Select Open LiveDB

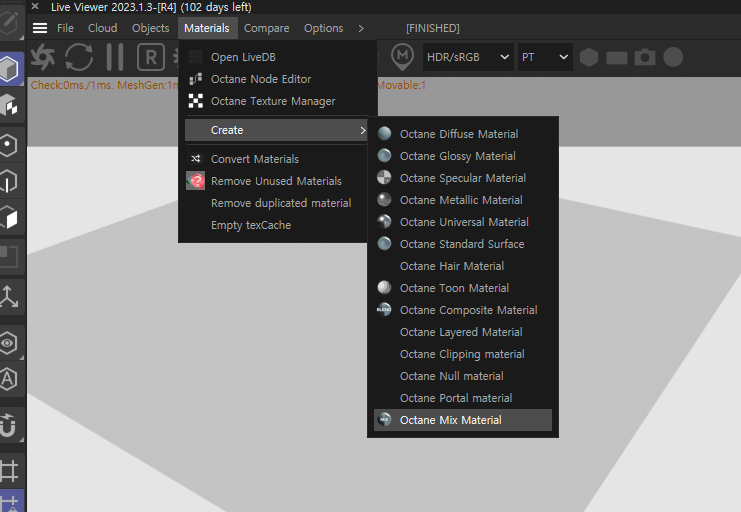[x=277, y=57]
